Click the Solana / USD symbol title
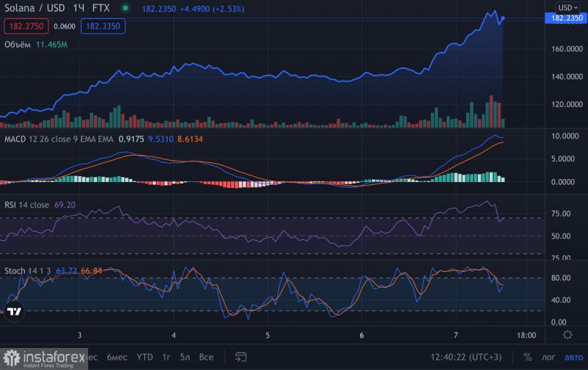Image resolution: width=588 pixels, height=370 pixels. point(33,8)
